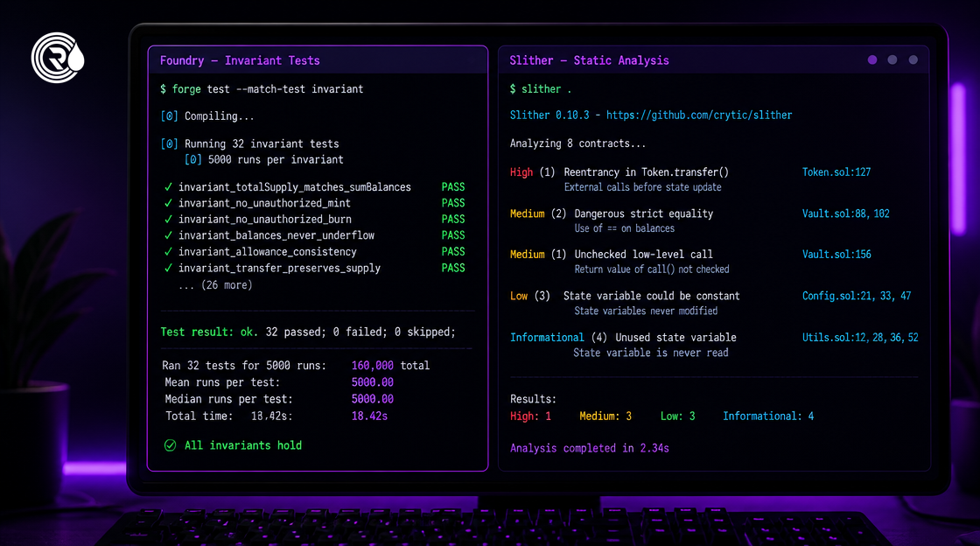Click 'Low: 3' in Results summary
Screen dimensions: 980x546
677,416
